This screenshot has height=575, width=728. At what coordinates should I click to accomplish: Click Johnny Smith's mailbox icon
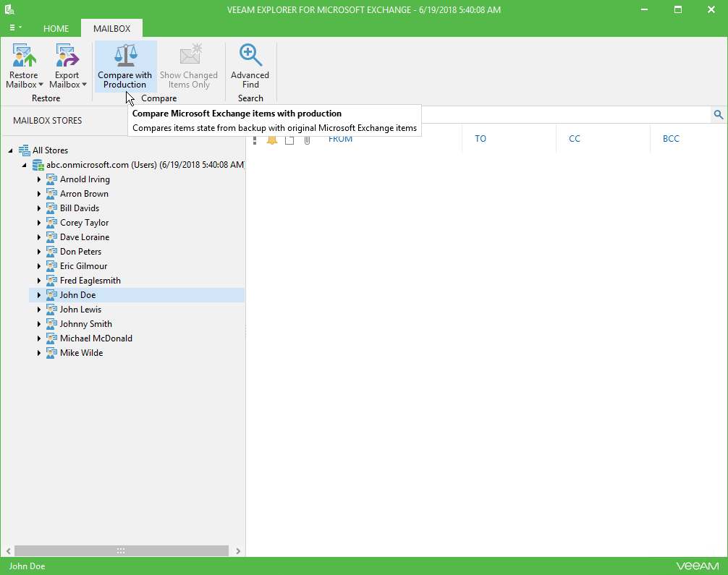pyautogui.click(x=51, y=324)
